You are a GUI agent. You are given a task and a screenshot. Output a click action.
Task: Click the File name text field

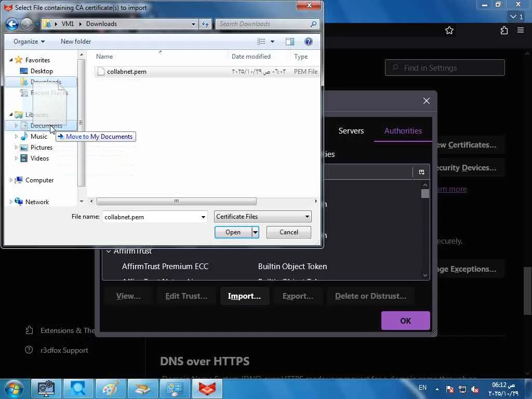(x=151, y=217)
